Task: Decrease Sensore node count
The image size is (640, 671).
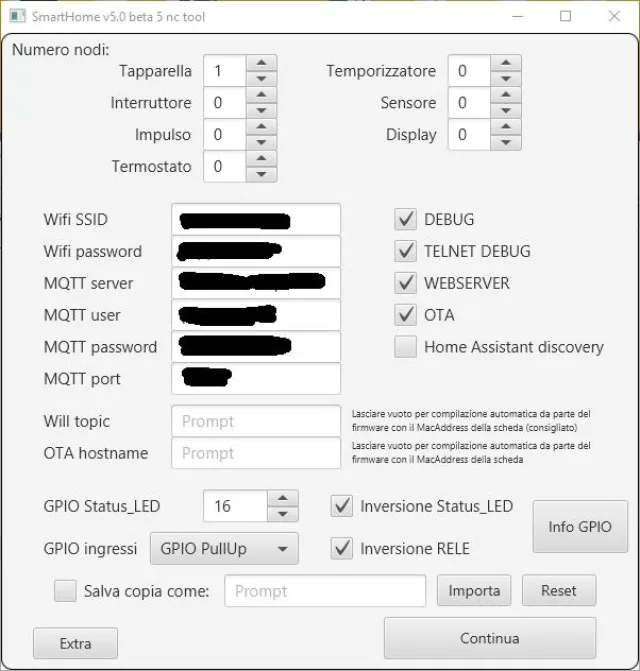Action: coord(506,110)
